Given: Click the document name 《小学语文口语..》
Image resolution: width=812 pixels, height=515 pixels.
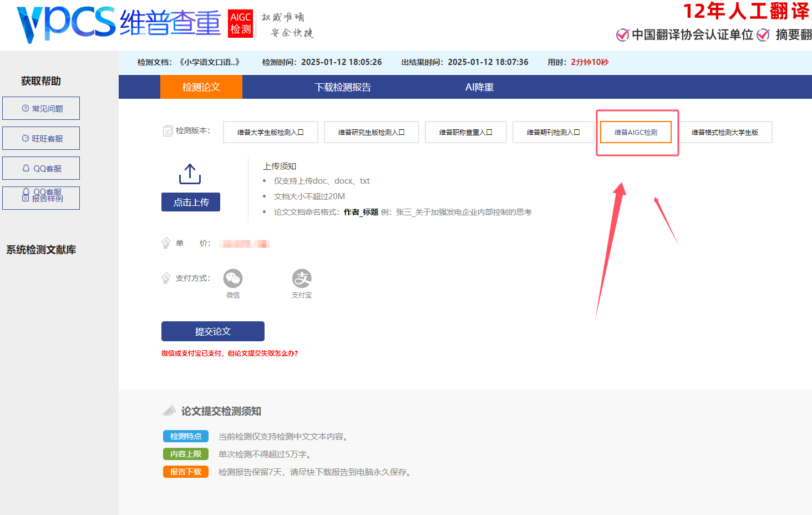Looking at the screenshot, I should (209, 62).
